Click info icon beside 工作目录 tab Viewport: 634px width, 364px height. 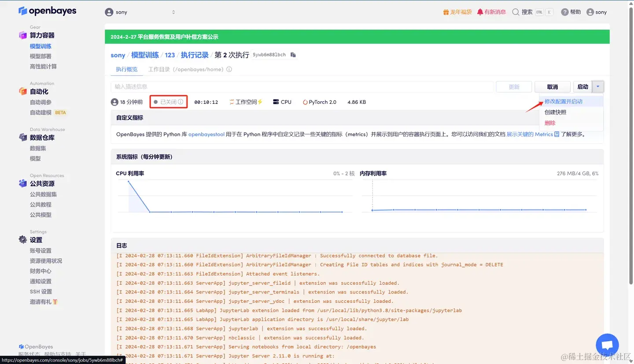[x=229, y=69]
